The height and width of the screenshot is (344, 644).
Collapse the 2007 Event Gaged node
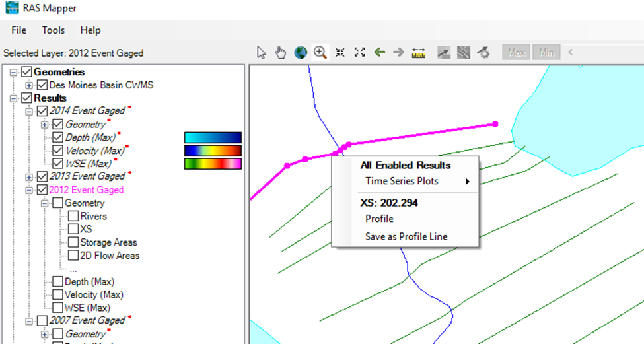(x=29, y=321)
